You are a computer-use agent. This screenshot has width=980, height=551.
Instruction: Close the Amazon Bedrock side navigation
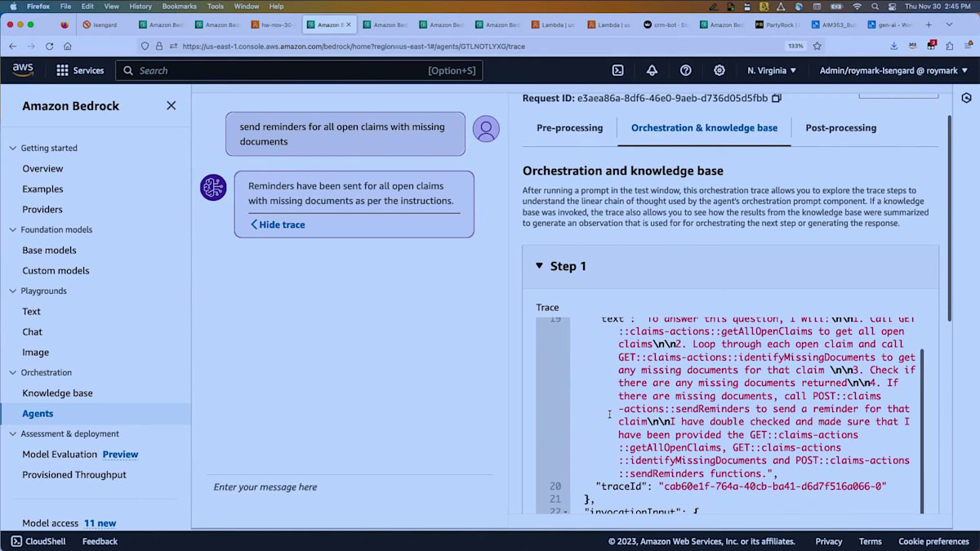(171, 105)
